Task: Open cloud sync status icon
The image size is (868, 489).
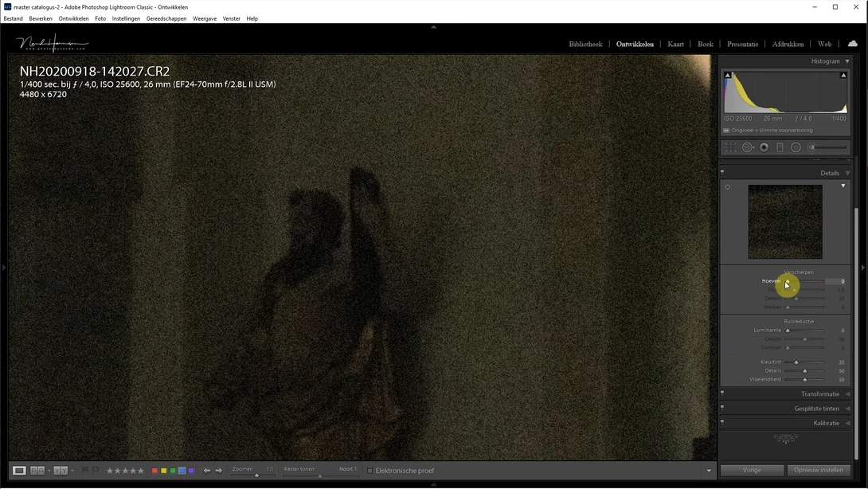Action: (x=853, y=44)
